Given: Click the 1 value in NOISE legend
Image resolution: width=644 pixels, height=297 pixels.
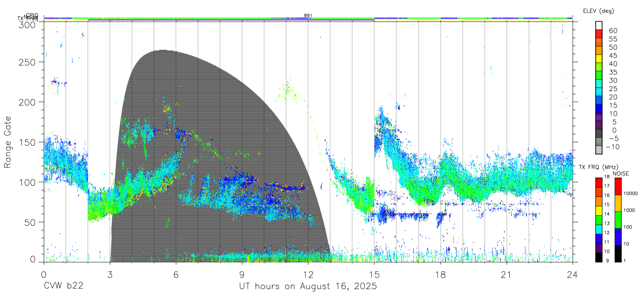Looking at the screenshot, I should (x=626, y=260).
